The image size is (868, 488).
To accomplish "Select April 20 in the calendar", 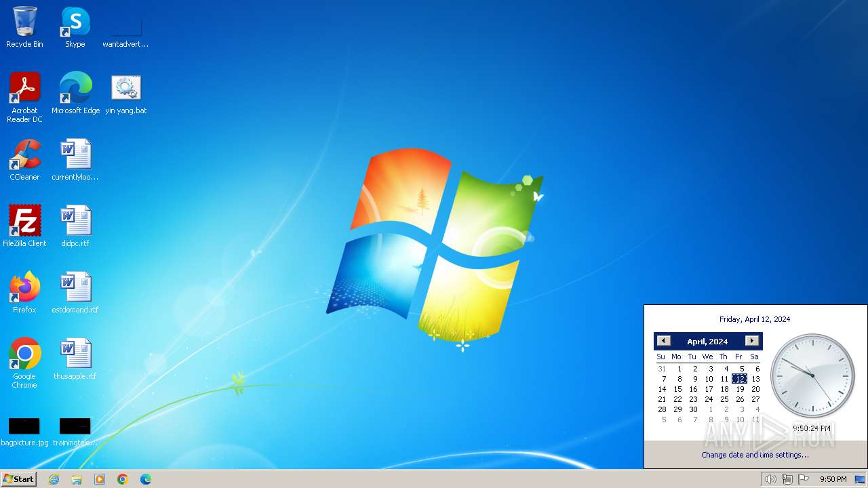I will pyautogui.click(x=755, y=389).
